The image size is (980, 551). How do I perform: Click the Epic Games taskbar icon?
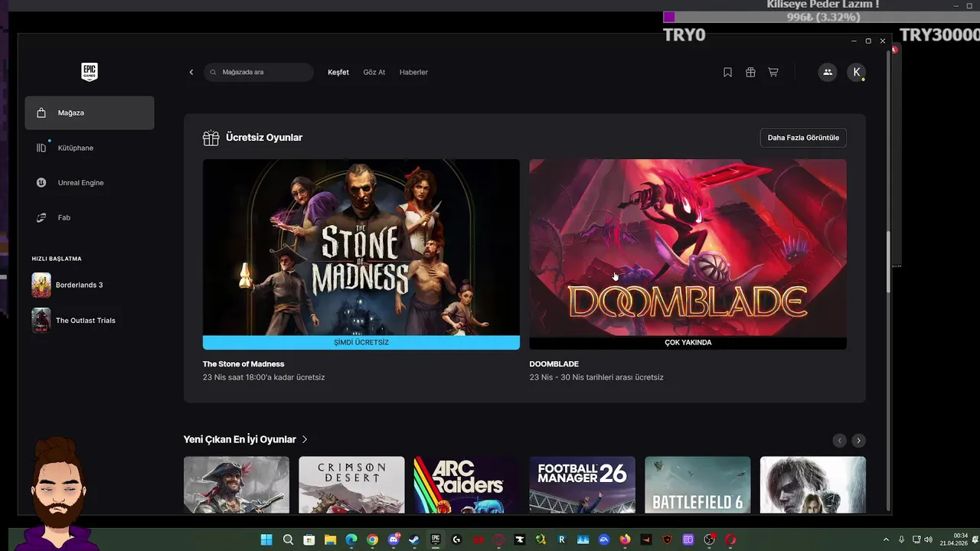(x=436, y=540)
